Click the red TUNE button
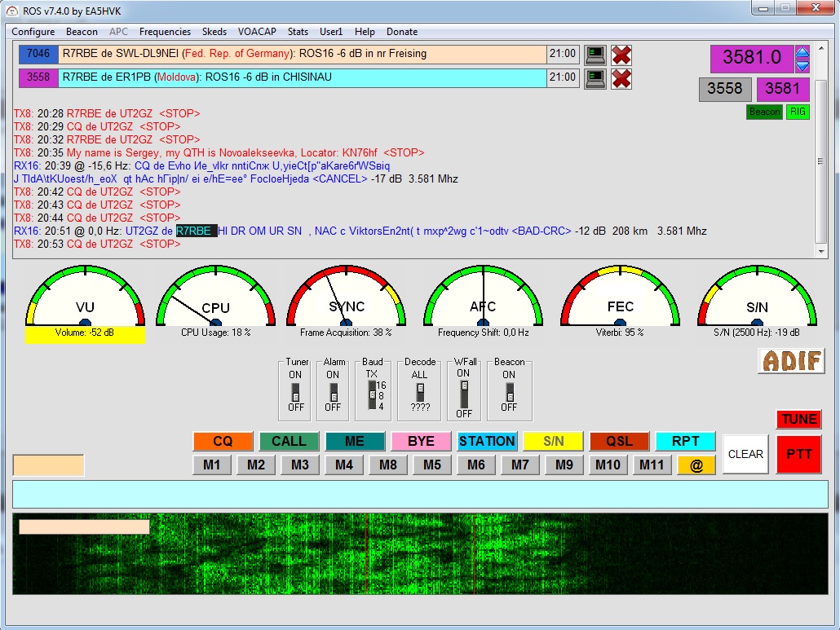 798,419
